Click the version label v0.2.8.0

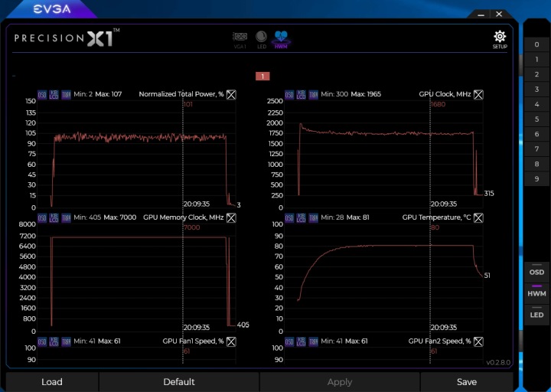498,362
